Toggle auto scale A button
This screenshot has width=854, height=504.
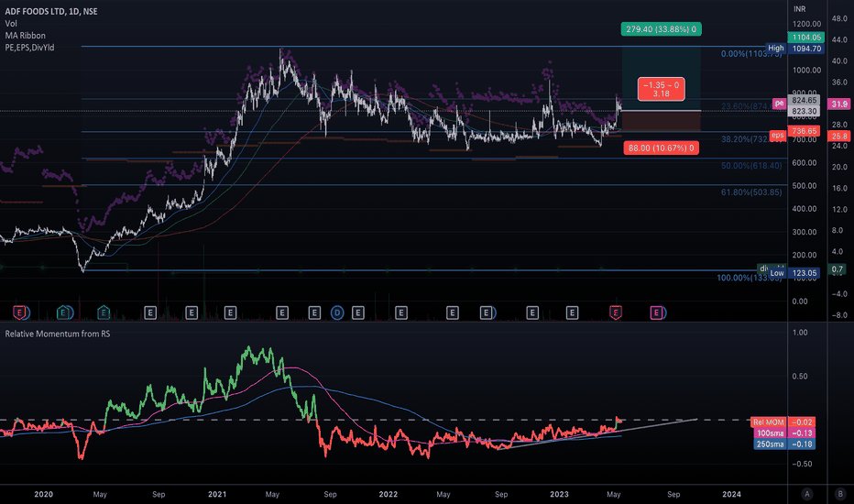click(x=807, y=494)
